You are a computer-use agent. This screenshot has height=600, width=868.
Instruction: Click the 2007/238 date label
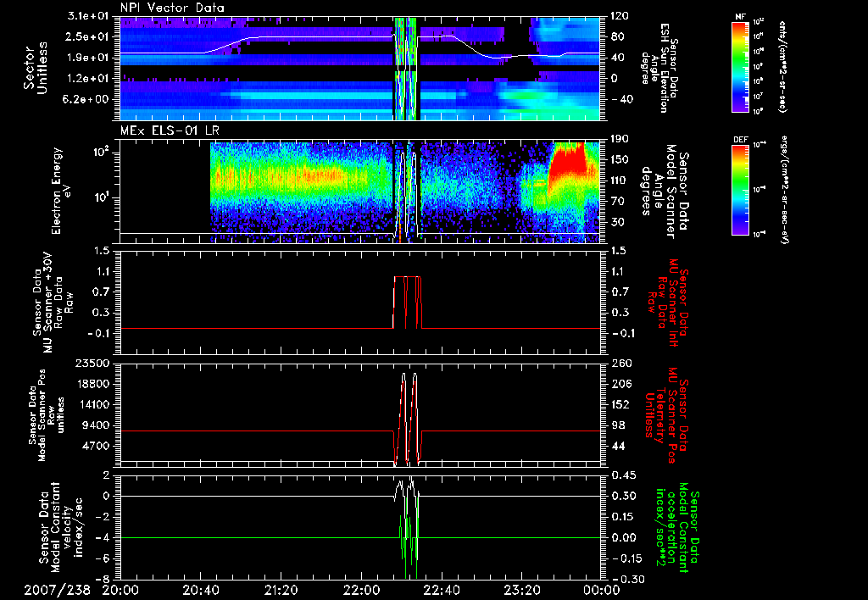coord(57,590)
